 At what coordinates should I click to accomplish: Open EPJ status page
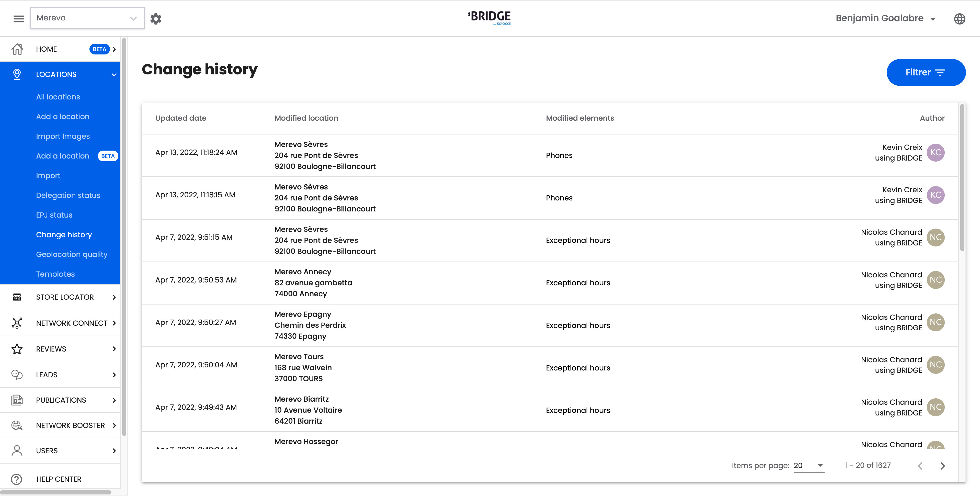[x=54, y=215]
